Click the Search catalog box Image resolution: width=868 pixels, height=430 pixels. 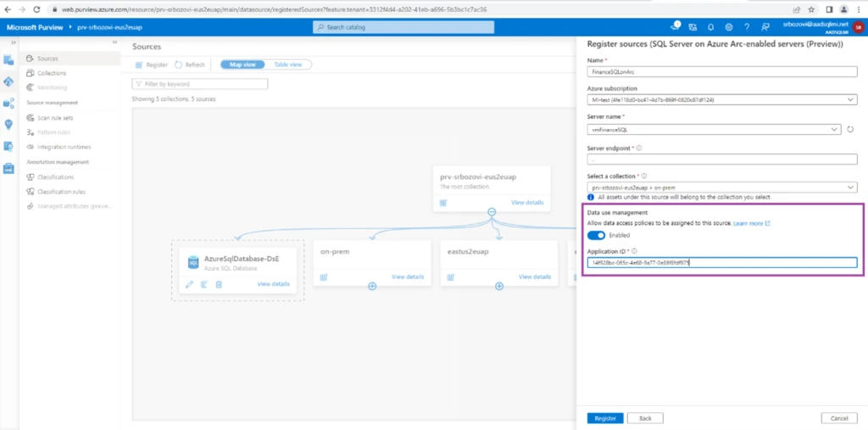(x=403, y=27)
